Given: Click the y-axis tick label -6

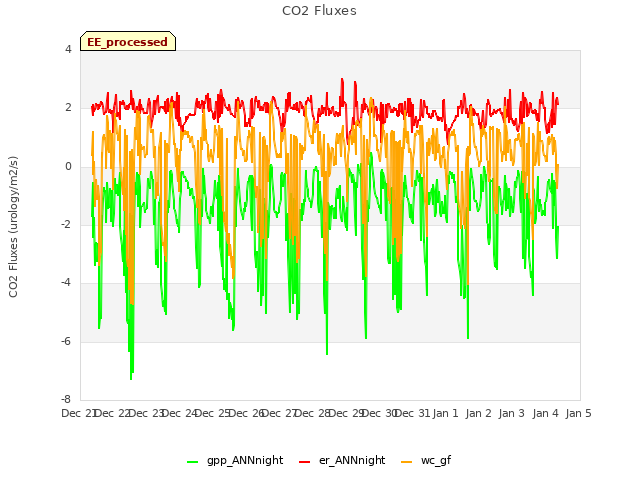Looking at the screenshot, I should click(x=66, y=342).
